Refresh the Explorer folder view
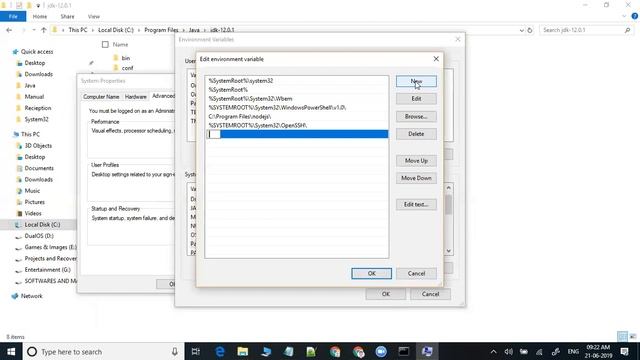The height and width of the screenshot is (360, 640). tap(530, 30)
